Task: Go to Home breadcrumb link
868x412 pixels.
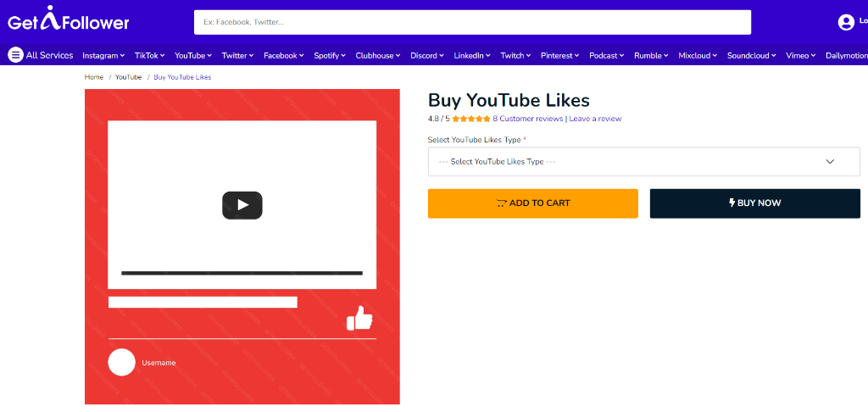Action: pos(94,77)
